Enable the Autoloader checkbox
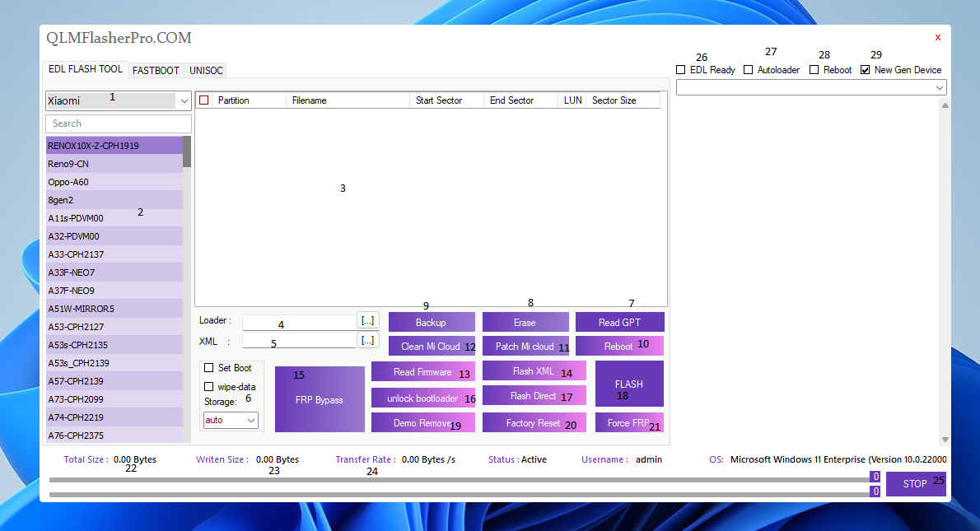The height and width of the screenshot is (531, 980). coord(748,70)
